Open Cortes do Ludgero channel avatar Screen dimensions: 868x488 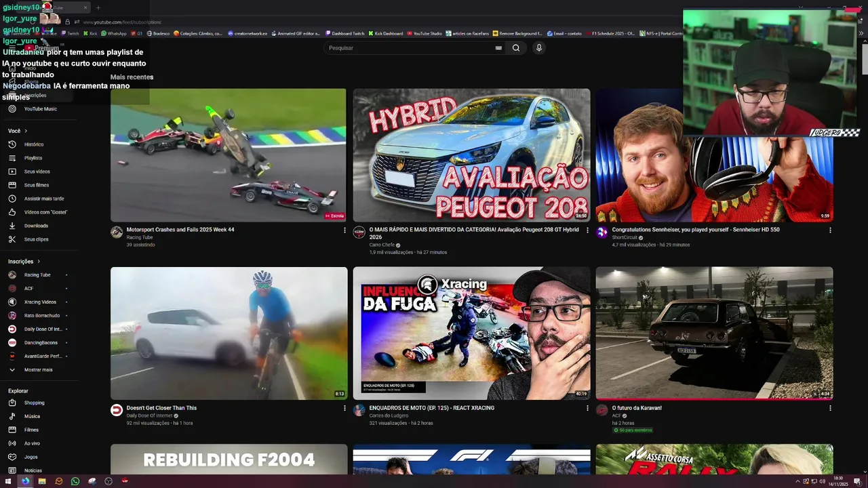pyautogui.click(x=359, y=410)
